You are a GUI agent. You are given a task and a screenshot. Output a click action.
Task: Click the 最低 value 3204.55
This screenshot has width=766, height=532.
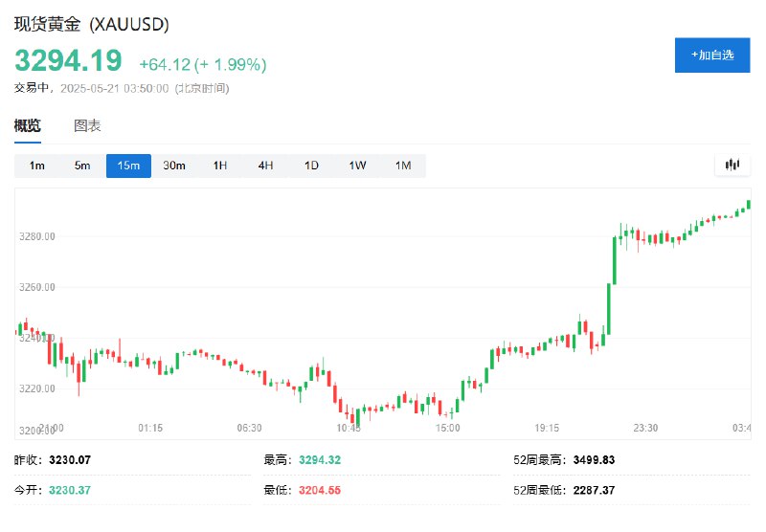coord(320,490)
